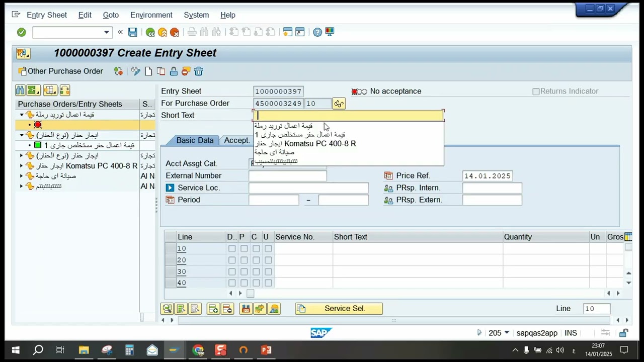The image size is (644, 362).
Task: Click the padlock icon in the application toolbar
Action: click(174, 71)
